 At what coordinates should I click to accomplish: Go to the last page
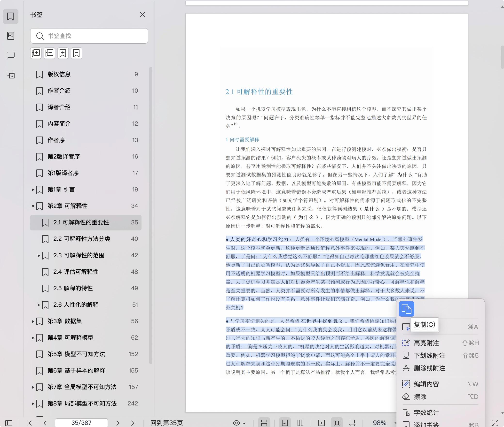point(133,423)
